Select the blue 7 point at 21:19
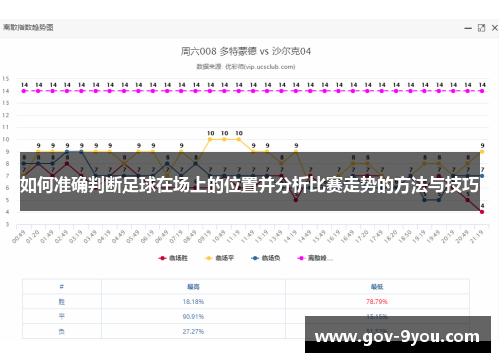The image size is (500, 362). pos(482,176)
